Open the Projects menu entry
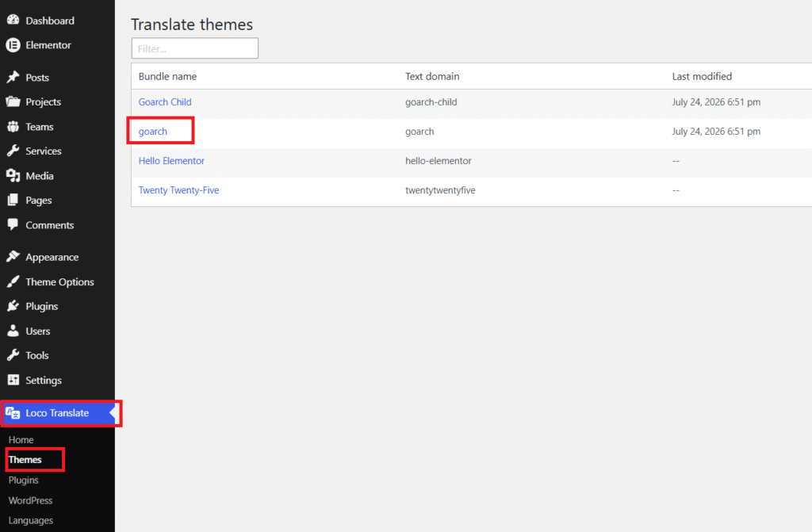The height and width of the screenshot is (532, 812). (x=44, y=102)
